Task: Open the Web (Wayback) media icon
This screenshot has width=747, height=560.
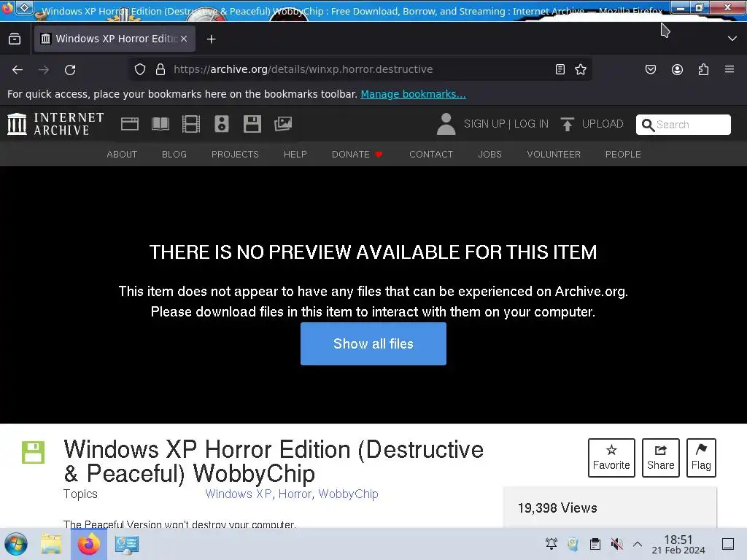Action: pos(130,124)
